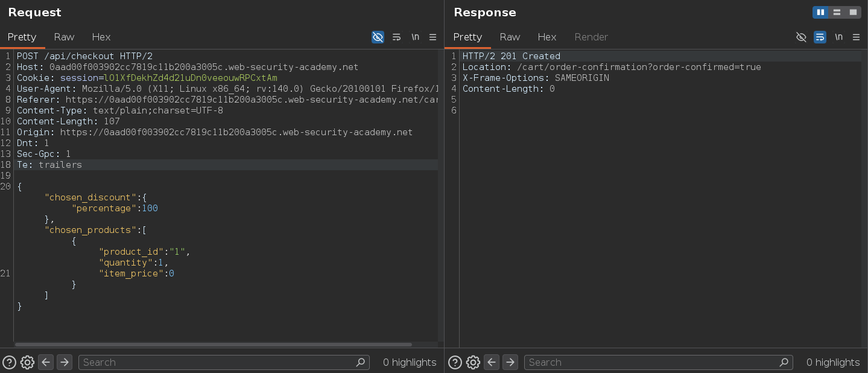Go to next search match in Request
The width and height of the screenshot is (868, 373).
pos(64,362)
